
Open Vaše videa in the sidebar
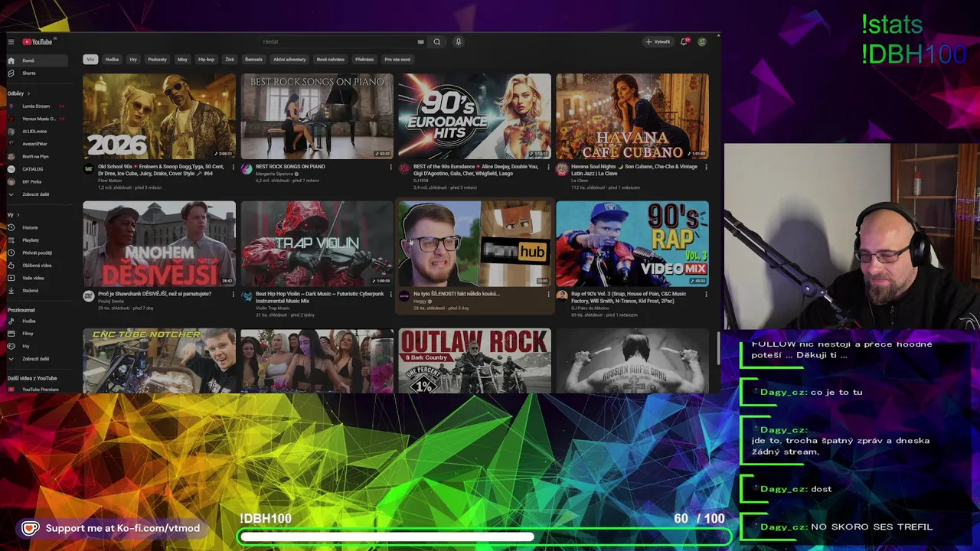tap(38, 278)
